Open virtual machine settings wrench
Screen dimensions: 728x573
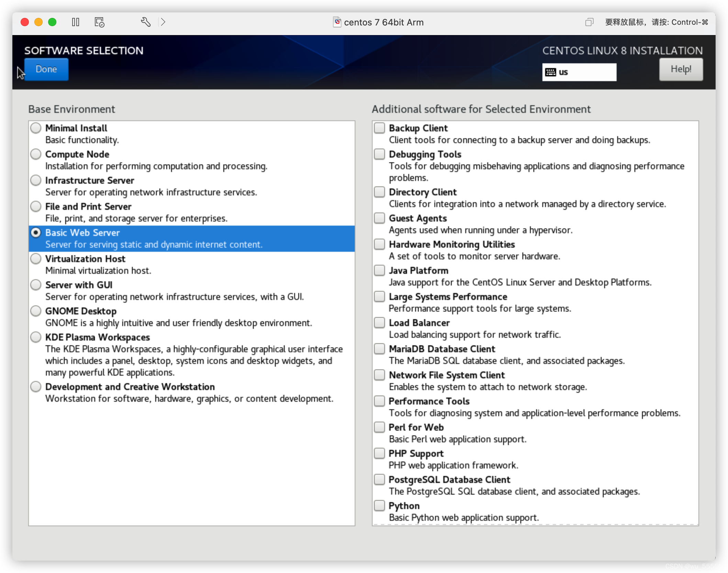(x=145, y=22)
